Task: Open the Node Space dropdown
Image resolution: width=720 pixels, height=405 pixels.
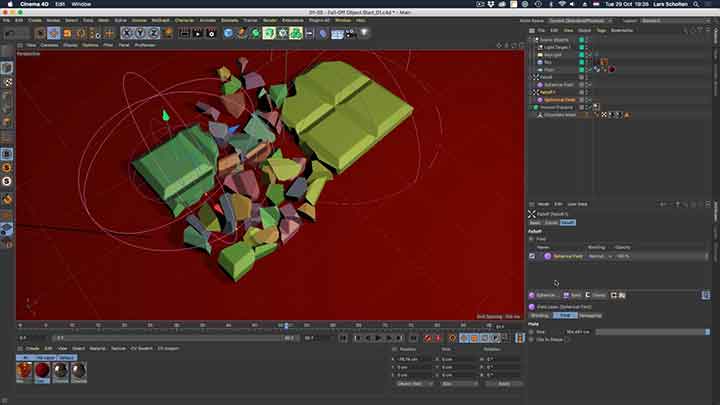Action: tap(580, 21)
